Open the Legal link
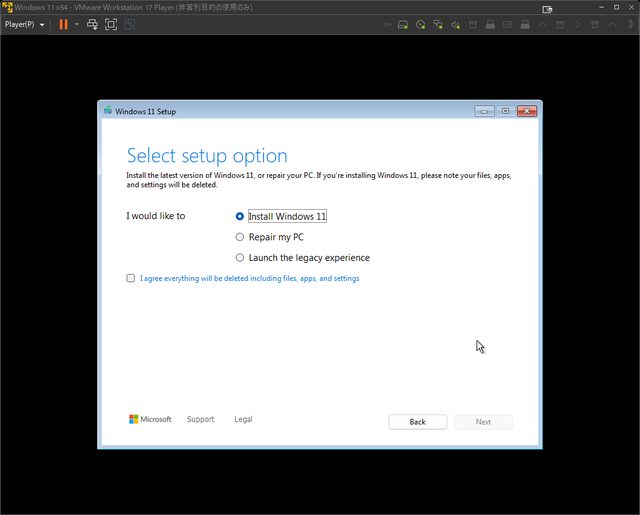The height and width of the screenshot is (515, 640). (x=243, y=420)
